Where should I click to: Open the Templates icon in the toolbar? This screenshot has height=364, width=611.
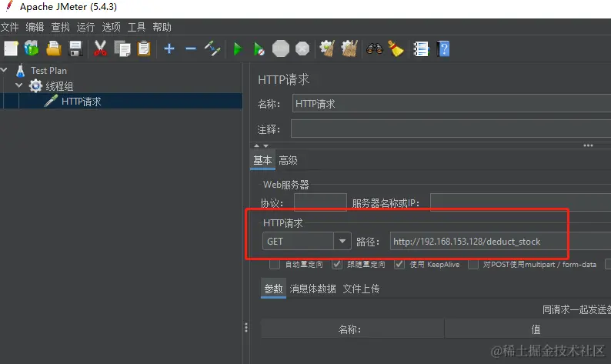click(x=32, y=48)
